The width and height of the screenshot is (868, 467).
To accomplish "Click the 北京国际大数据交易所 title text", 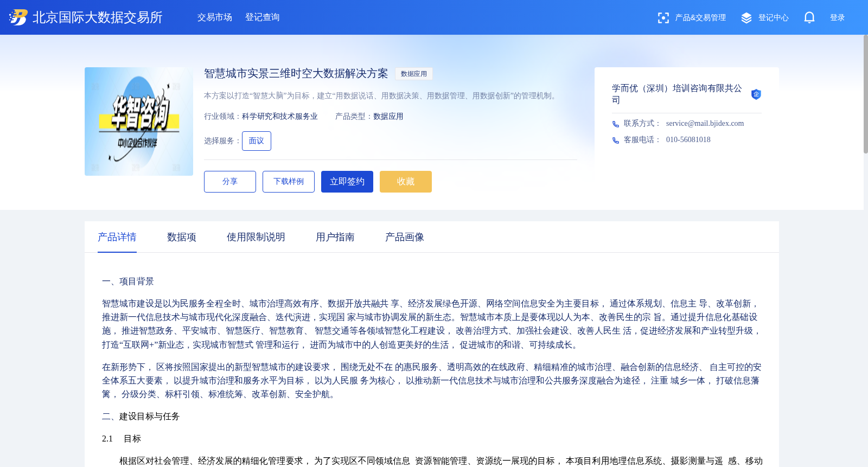I will (98, 17).
